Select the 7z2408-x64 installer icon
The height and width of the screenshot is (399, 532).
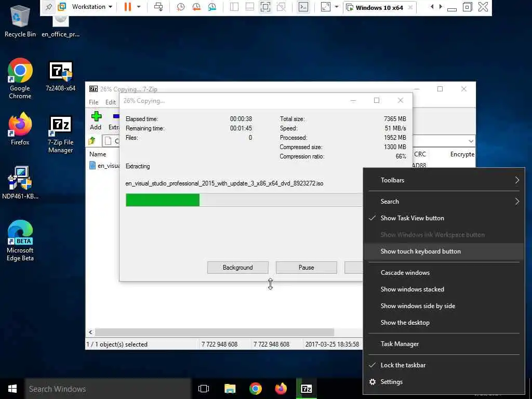(60, 76)
